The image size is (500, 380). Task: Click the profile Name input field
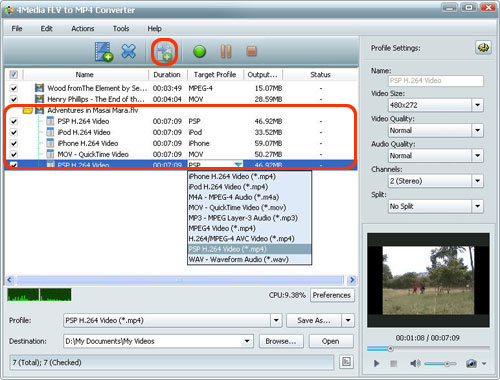[x=436, y=80]
